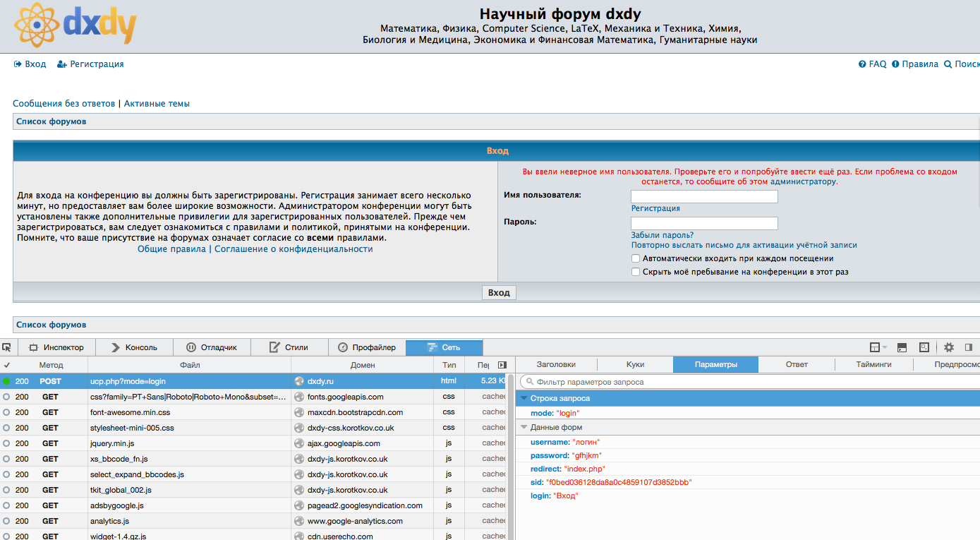Viewport: 980px width, 540px height.
Task: Switch to the Консоль tab
Action: pos(133,347)
